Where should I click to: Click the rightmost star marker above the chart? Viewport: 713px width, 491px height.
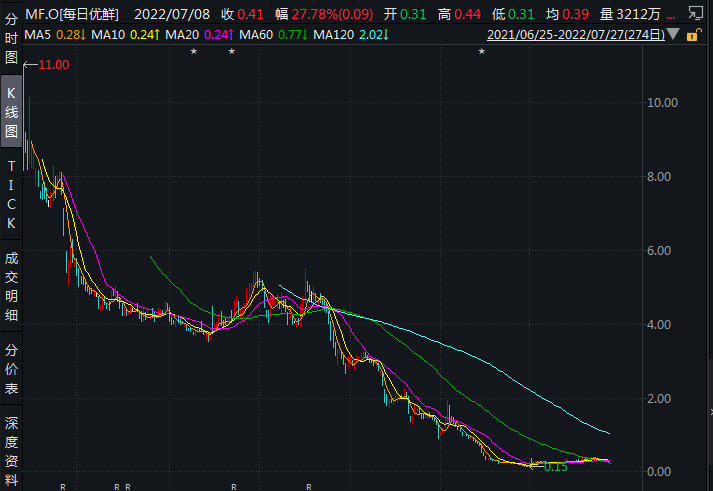481,51
